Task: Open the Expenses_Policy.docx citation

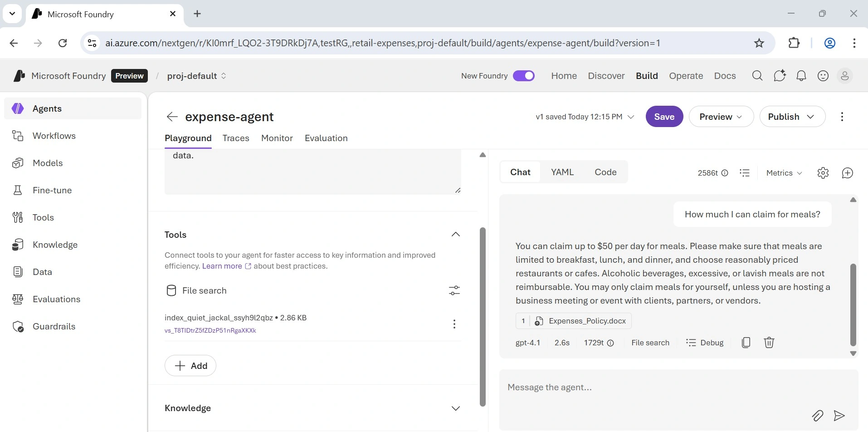Action: [x=574, y=321]
